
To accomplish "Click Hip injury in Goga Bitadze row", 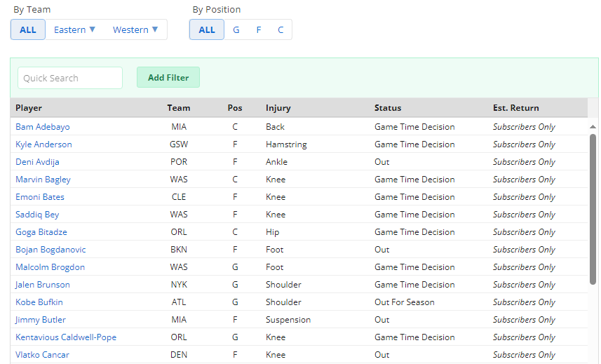I will point(273,232).
